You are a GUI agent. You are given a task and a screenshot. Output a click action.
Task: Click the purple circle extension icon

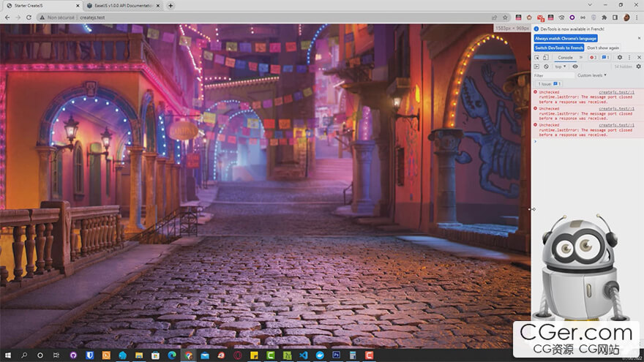click(x=572, y=18)
